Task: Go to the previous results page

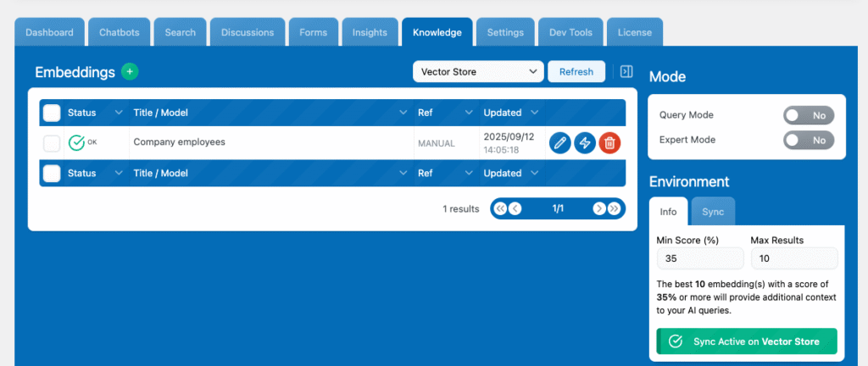Action: (x=515, y=208)
